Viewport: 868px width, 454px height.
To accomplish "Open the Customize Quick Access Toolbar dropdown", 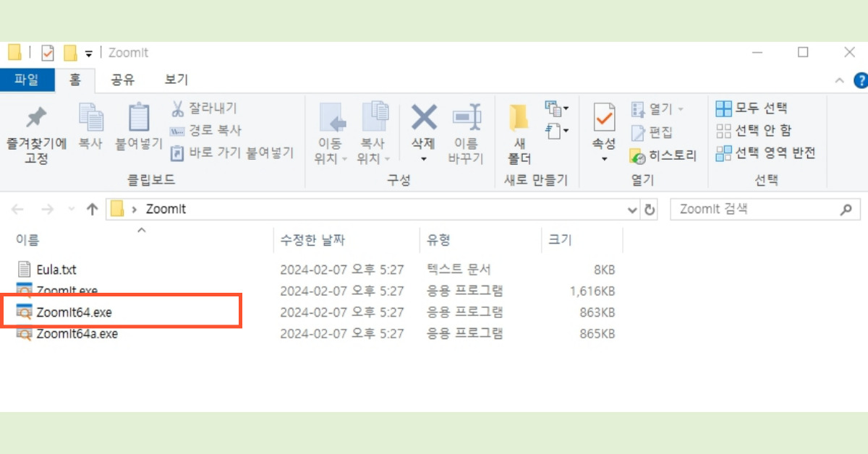I will [x=89, y=53].
